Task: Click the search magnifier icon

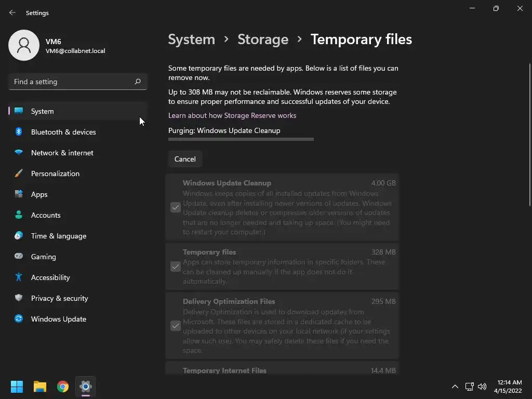Action: [138, 82]
